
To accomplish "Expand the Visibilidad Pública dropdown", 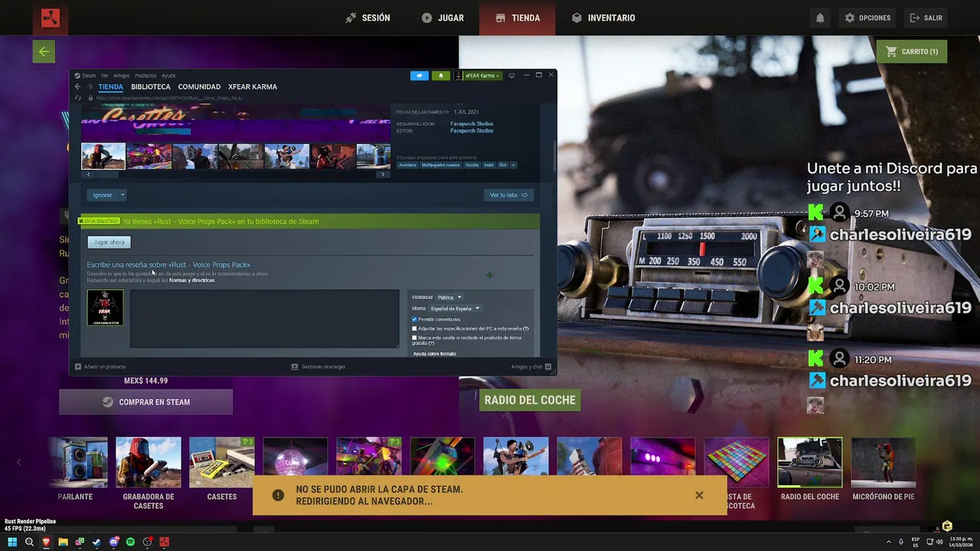I will [x=449, y=297].
